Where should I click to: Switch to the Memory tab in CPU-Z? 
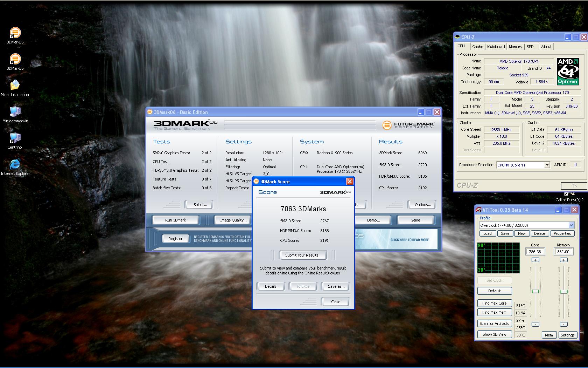[516, 47]
